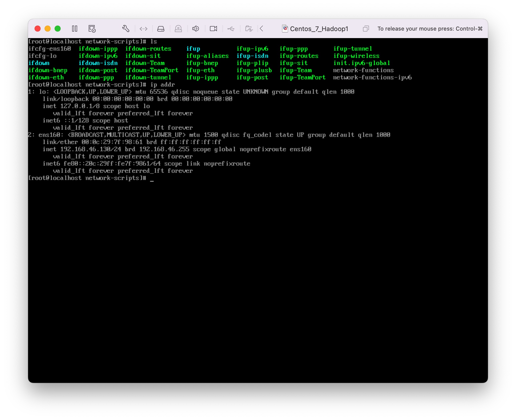This screenshot has width=516, height=420.
Task: Click the ifup-routes entry
Action: [299, 56]
